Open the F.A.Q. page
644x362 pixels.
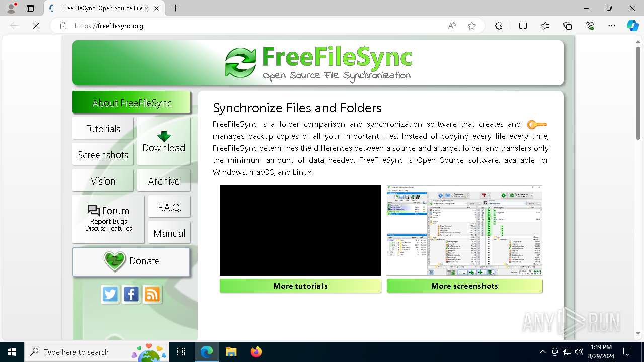click(x=170, y=207)
